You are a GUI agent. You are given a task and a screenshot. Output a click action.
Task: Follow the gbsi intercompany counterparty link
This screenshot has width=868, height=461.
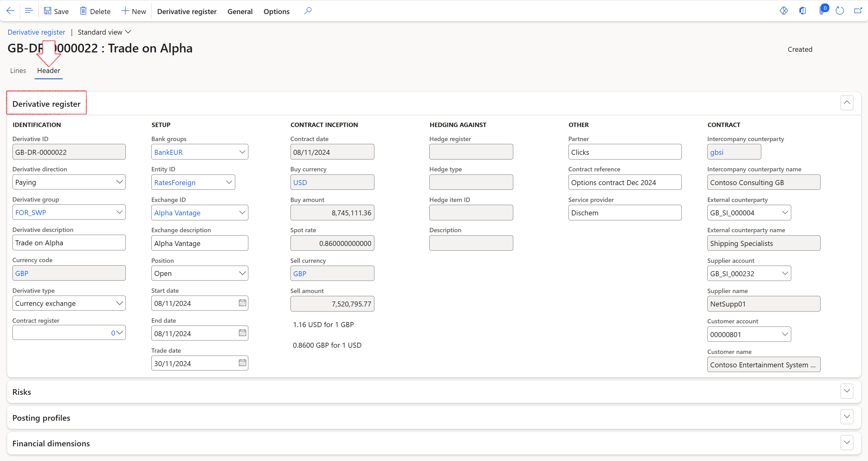coord(716,152)
